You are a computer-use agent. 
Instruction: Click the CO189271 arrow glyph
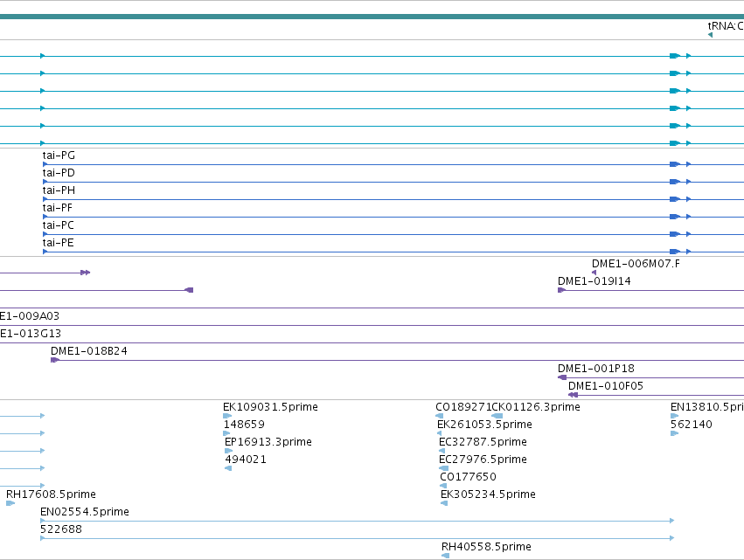(x=440, y=416)
